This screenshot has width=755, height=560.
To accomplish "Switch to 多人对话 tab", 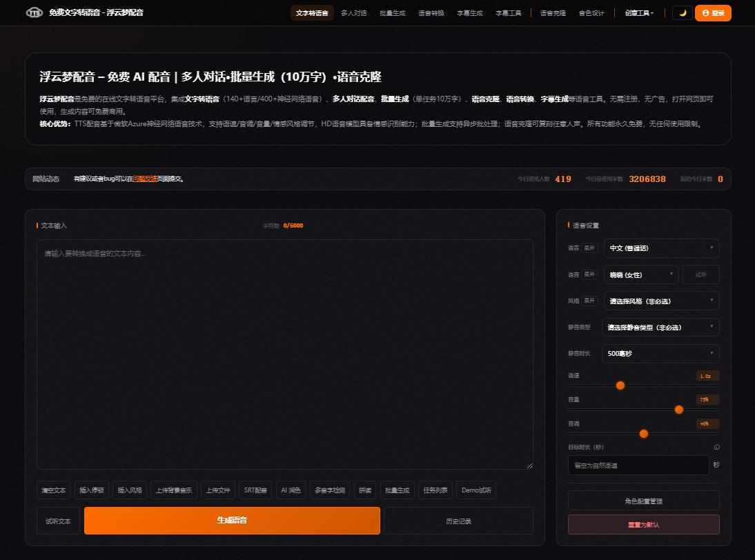I will coord(354,13).
